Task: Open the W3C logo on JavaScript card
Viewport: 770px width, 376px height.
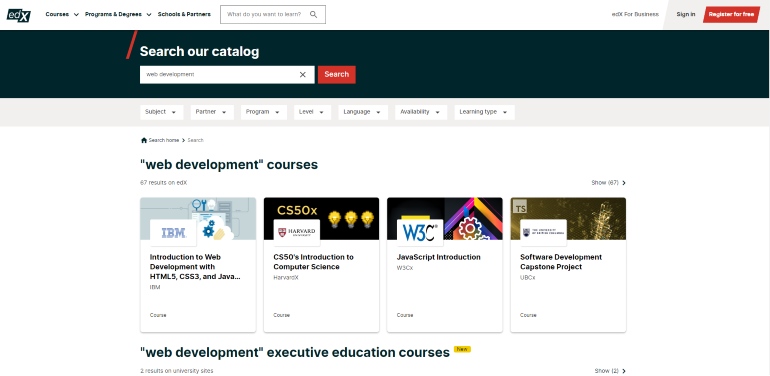Action: [420, 233]
